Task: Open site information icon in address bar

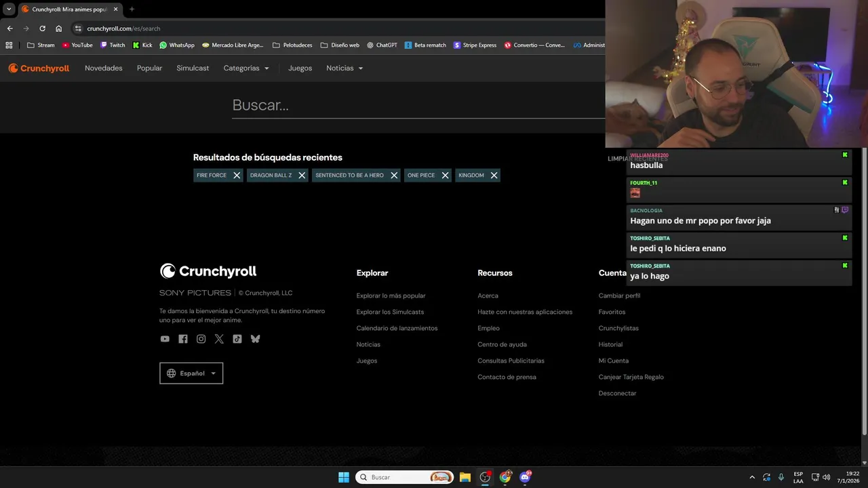Action: pyautogui.click(x=78, y=28)
